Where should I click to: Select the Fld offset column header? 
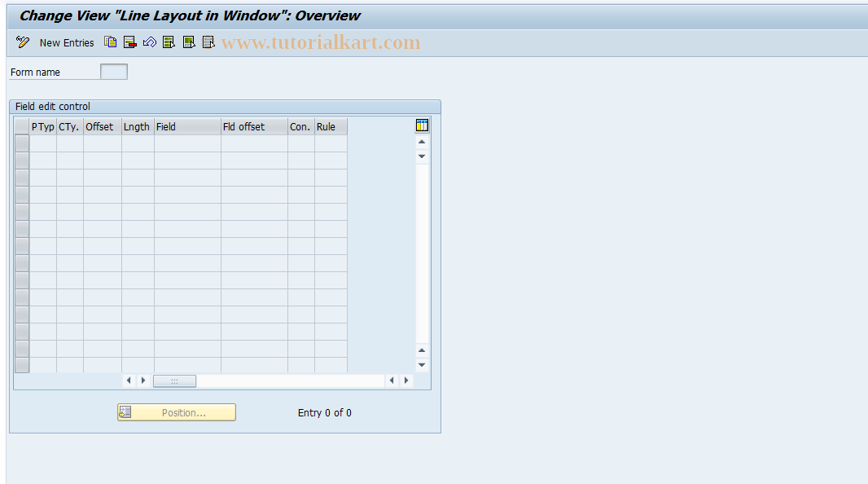pos(254,127)
